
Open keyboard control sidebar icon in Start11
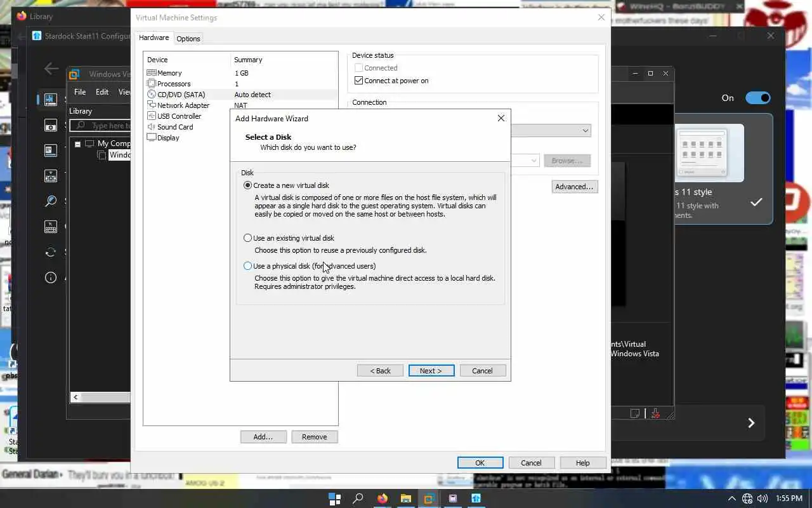click(51, 227)
